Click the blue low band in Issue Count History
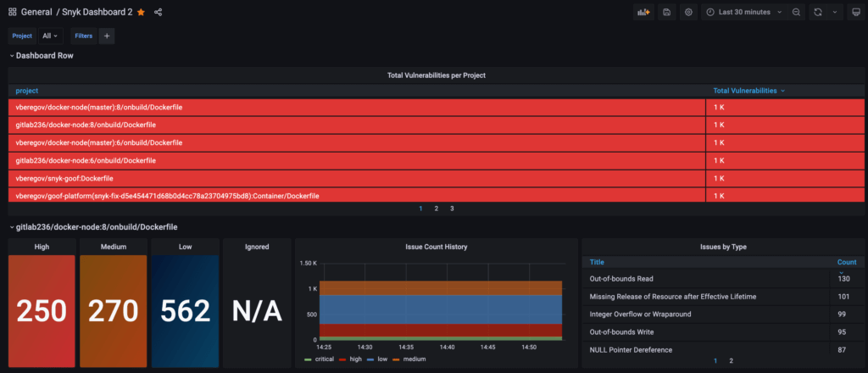The image size is (868, 373). click(x=441, y=309)
